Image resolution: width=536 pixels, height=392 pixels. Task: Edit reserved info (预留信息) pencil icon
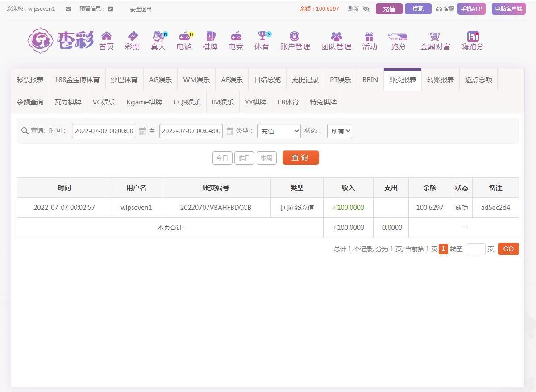110,9
